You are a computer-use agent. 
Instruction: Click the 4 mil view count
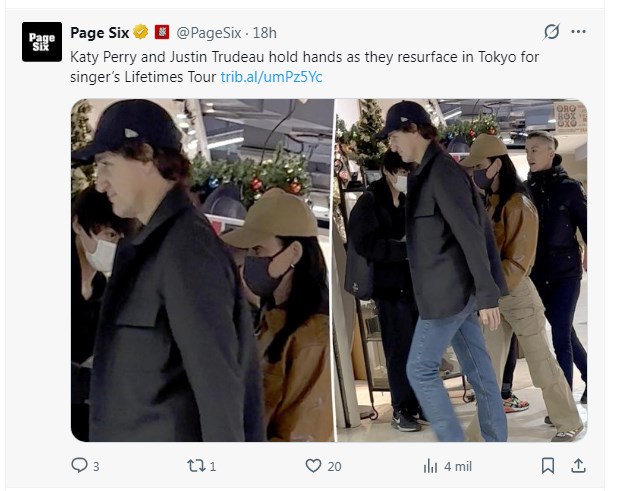point(457,466)
